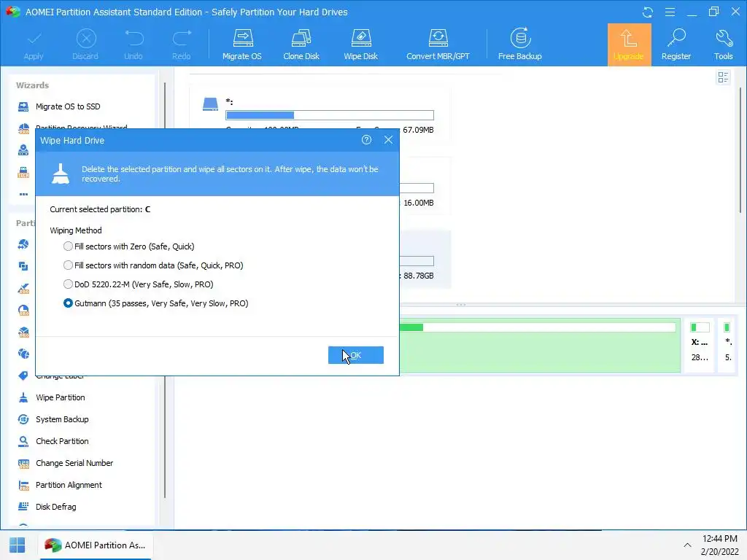Click the Disk Defrag icon
Screen dimensions: 747x560
[23, 507]
